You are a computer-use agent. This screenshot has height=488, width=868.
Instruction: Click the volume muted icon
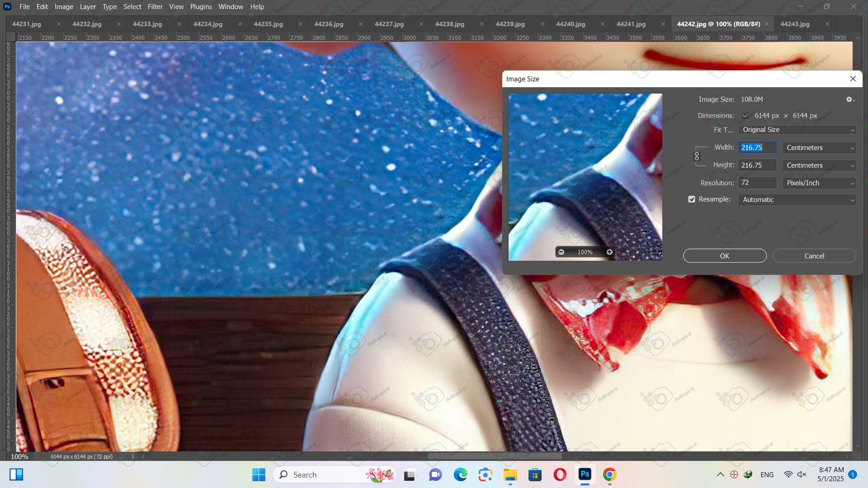[802, 474]
